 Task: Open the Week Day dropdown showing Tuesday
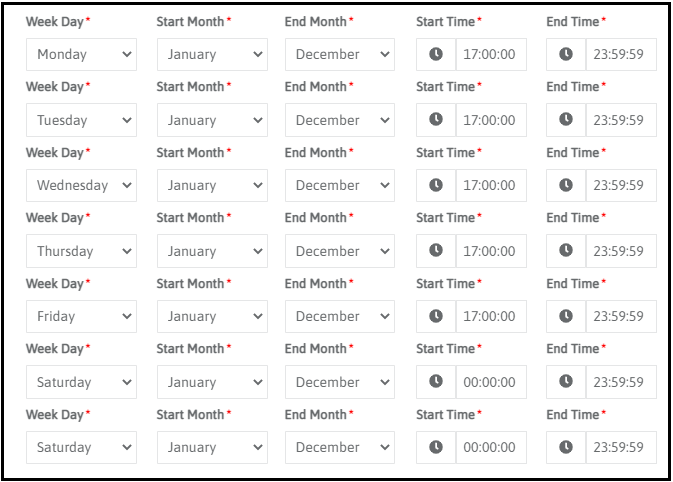click(x=81, y=120)
